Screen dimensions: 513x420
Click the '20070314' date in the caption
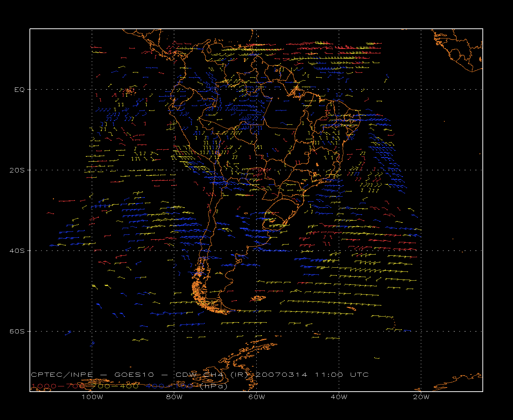282,375
